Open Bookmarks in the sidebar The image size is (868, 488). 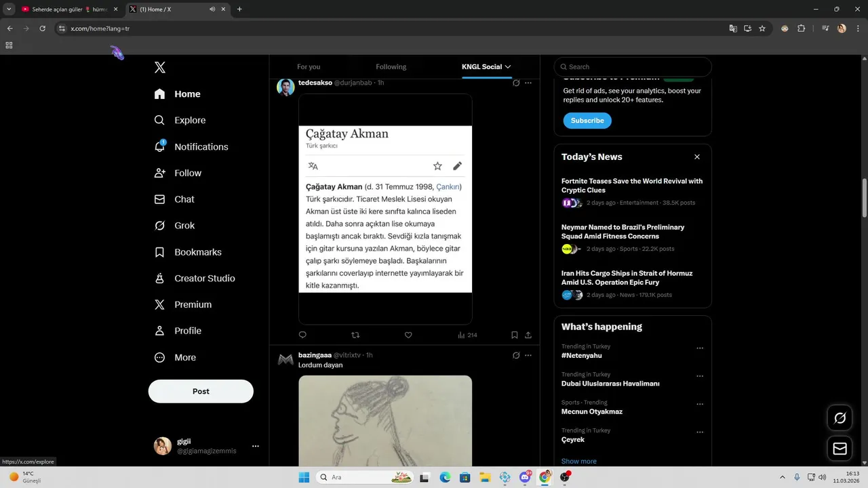pyautogui.click(x=188, y=251)
